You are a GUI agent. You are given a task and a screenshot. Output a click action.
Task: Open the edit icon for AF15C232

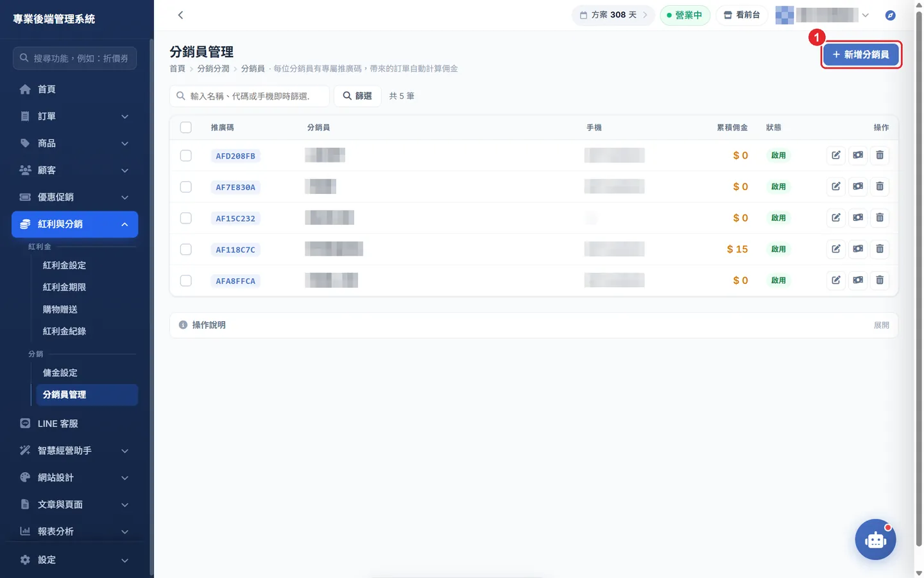click(x=836, y=218)
